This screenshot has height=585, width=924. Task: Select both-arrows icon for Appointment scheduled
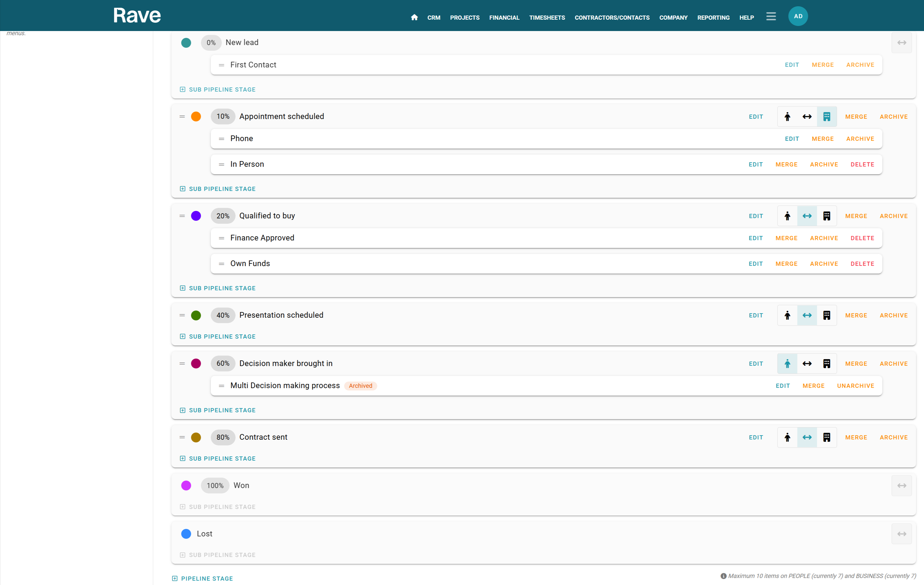[x=807, y=117]
